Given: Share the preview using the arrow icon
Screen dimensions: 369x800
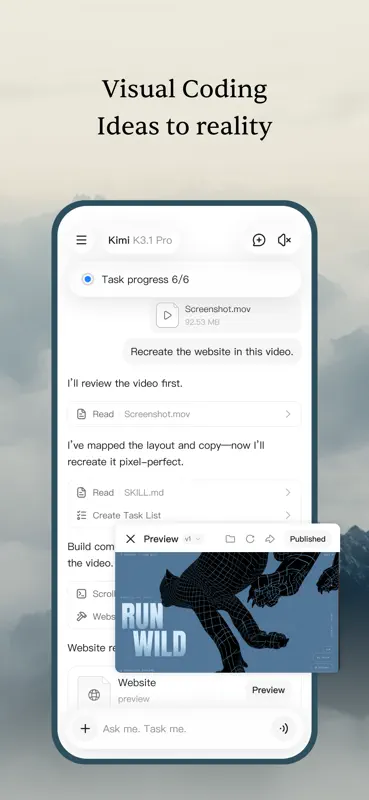Looking at the screenshot, I should pos(270,539).
